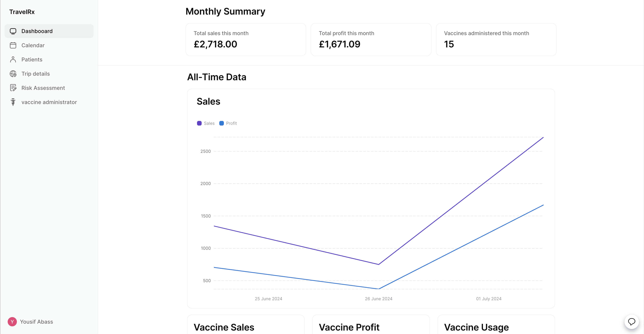Click the Risk Assessment form icon
Image resolution: width=644 pixels, height=334 pixels.
click(13, 88)
